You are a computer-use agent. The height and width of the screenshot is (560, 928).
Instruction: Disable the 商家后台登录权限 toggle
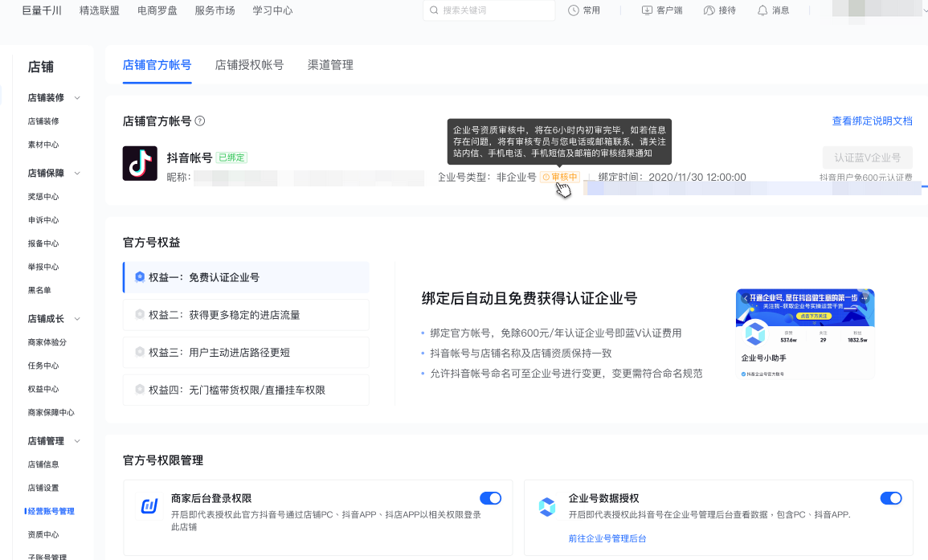click(490, 498)
